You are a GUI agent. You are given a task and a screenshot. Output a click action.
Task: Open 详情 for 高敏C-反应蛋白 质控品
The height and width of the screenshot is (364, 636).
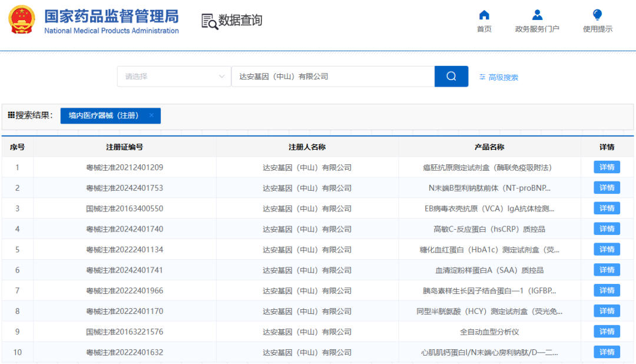tap(607, 229)
